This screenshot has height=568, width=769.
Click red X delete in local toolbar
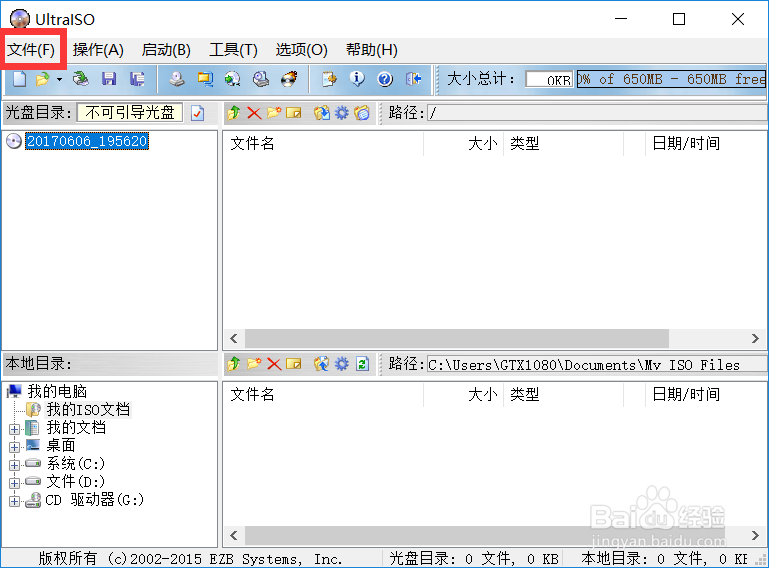274,364
